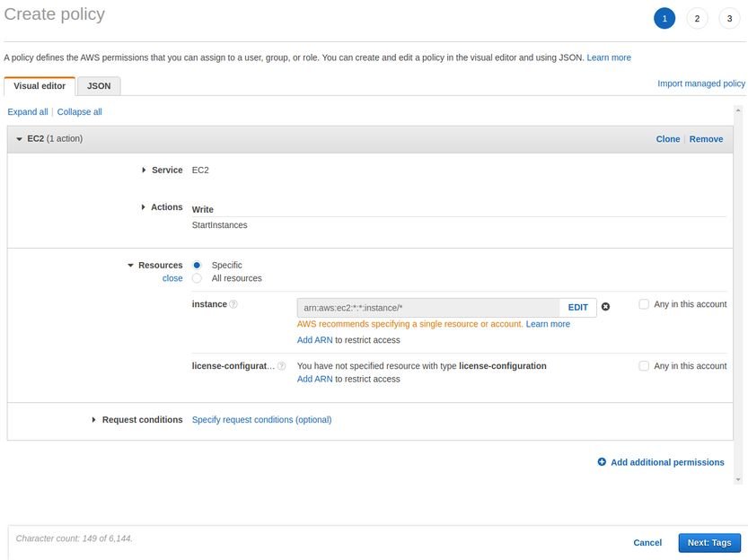Click Add ARN under instance resource
The height and width of the screenshot is (560, 748).
[314, 340]
